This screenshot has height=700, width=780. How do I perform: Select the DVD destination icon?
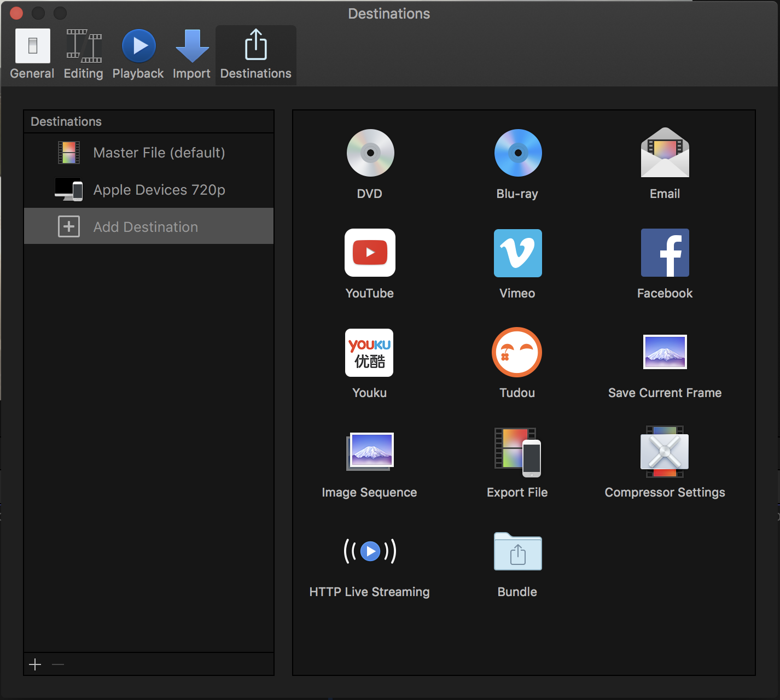pos(370,153)
